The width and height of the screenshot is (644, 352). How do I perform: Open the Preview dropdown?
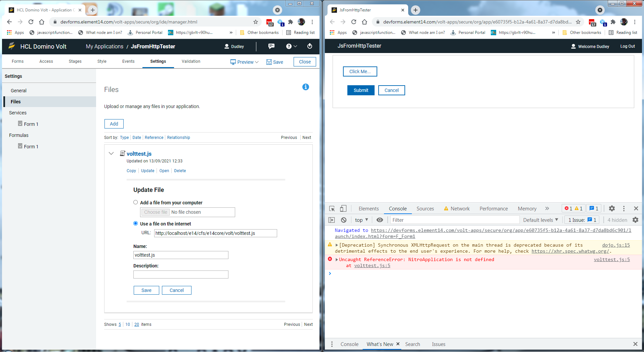(x=245, y=62)
